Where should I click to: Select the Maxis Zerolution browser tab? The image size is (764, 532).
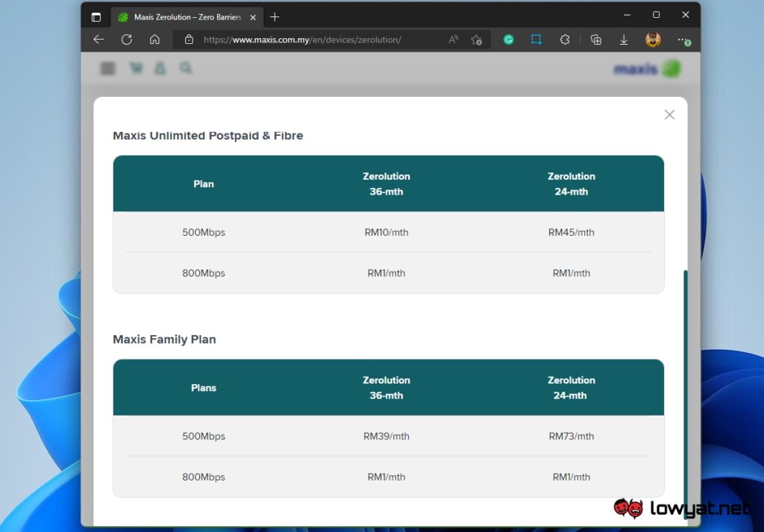coord(187,16)
